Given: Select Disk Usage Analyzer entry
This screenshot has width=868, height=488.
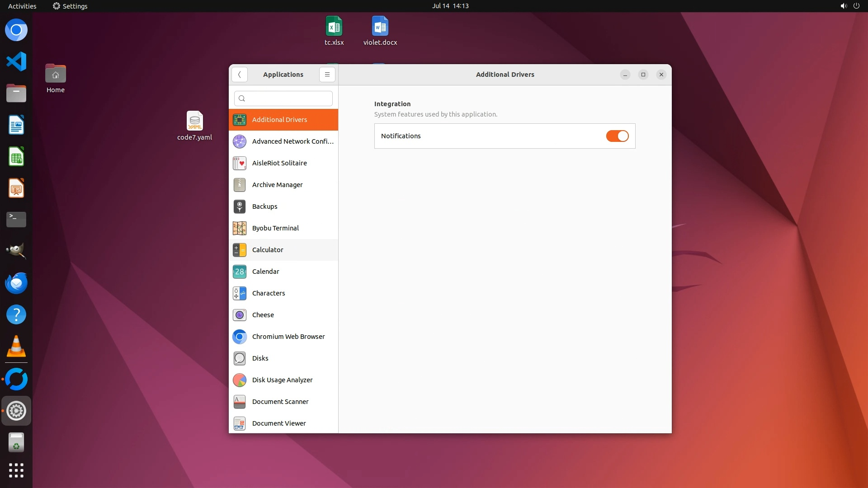Looking at the screenshot, I should pyautogui.click(x=283, y=380).
